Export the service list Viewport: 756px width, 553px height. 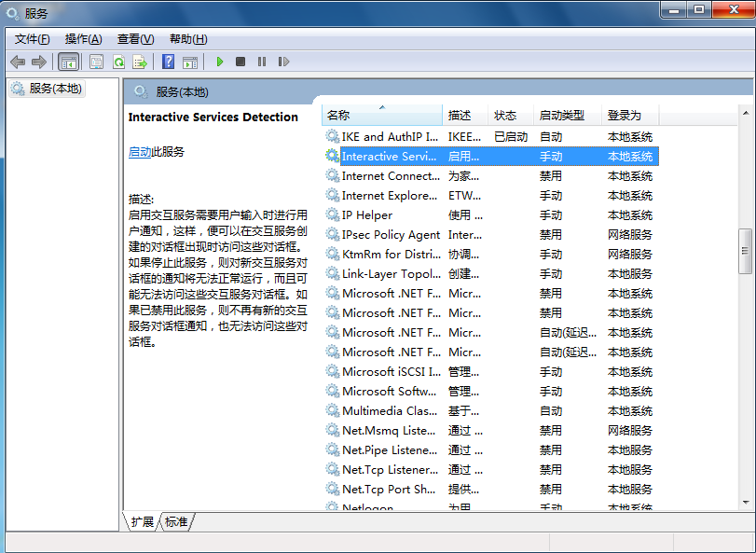tap(139, 61)
